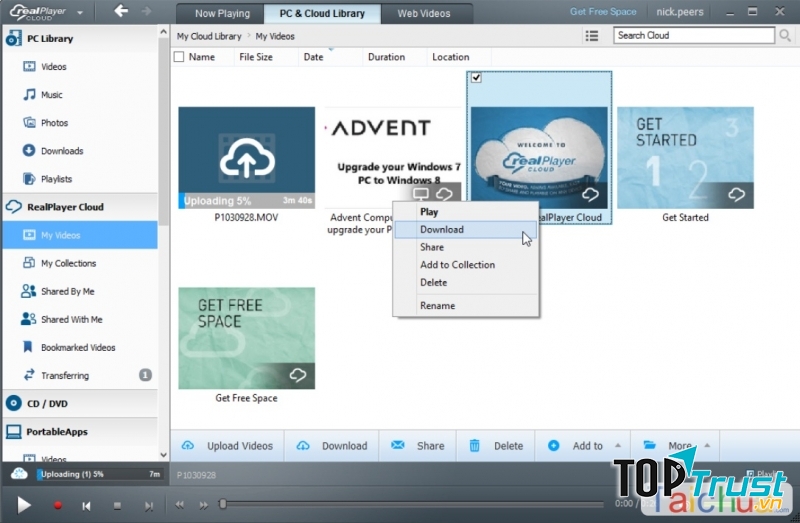
Task: Choose Rename from the context menu
Action: coord(466,306)
